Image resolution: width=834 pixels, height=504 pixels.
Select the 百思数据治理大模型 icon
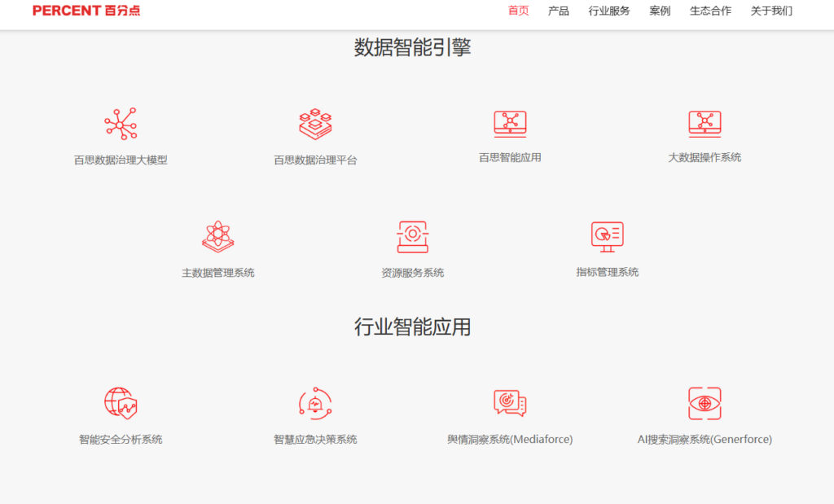(122, 122)
